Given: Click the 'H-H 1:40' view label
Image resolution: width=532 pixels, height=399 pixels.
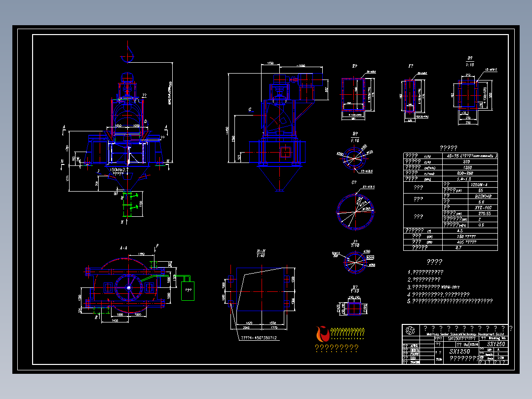Looking at the screenshot, I should [x=261, y=253].
